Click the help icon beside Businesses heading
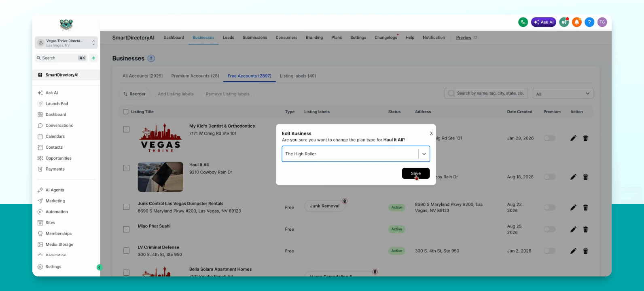This screenshot has width=644, height=291. (x=151, y=58)
